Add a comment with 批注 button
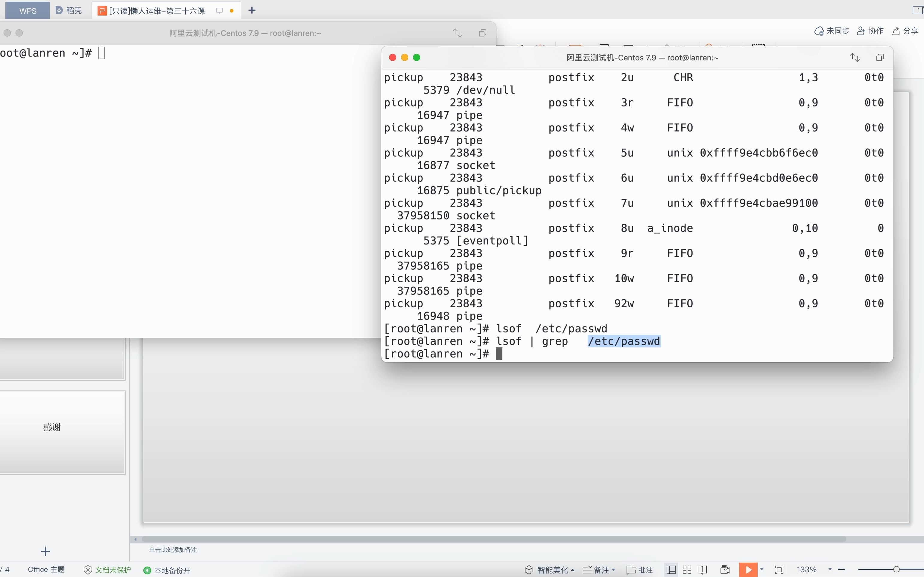The height and width of the screenshot is (577, 924). (640, 570)
